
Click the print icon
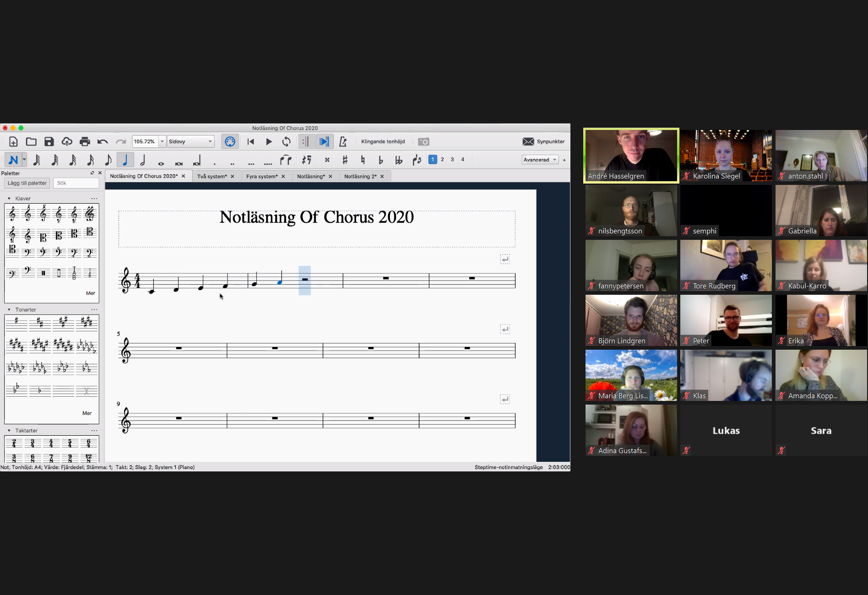coord(85,142)
